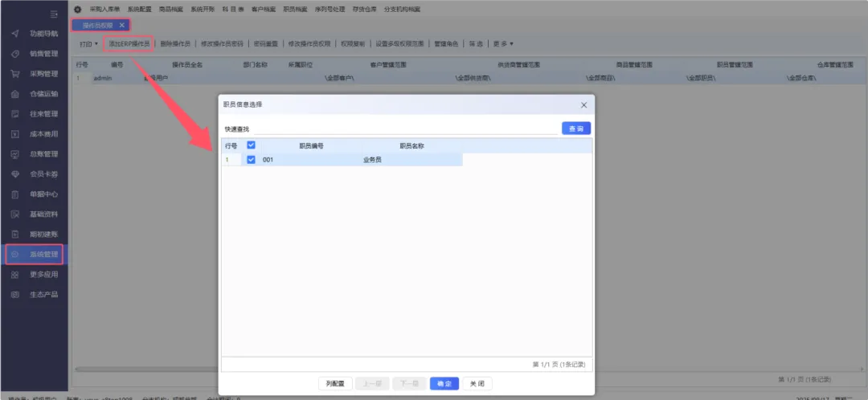The width and height of the screenshot is (868, 400).
Task: Switch to the 操作员权限 tab
Action: [97, 26]
